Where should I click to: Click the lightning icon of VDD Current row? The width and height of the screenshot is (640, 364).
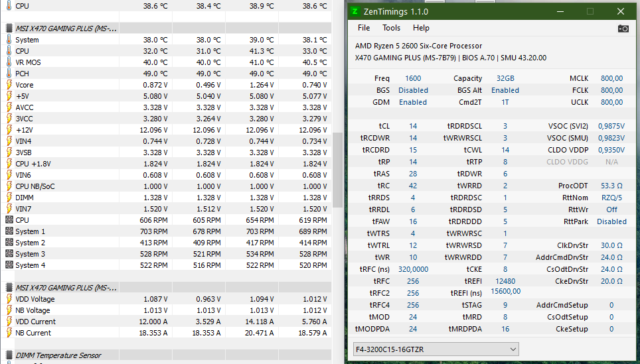pyautogui.click(x=9, y=322)
